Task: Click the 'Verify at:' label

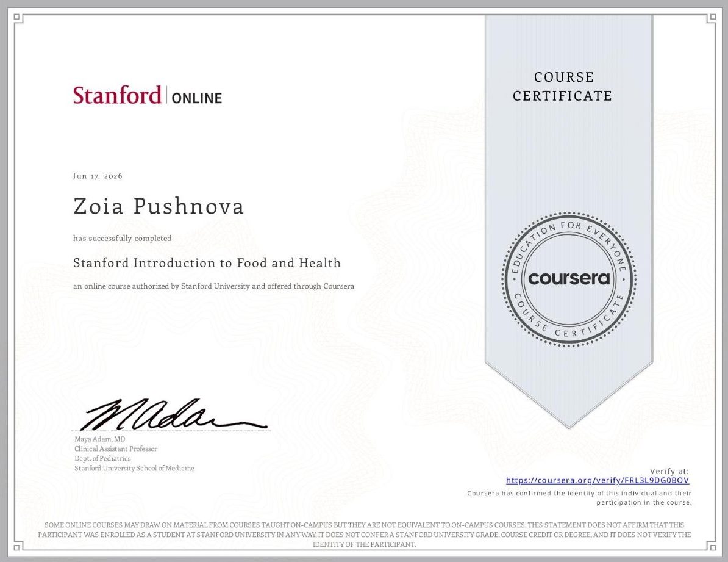Action: pyautogui.click(x=669, y=471)
